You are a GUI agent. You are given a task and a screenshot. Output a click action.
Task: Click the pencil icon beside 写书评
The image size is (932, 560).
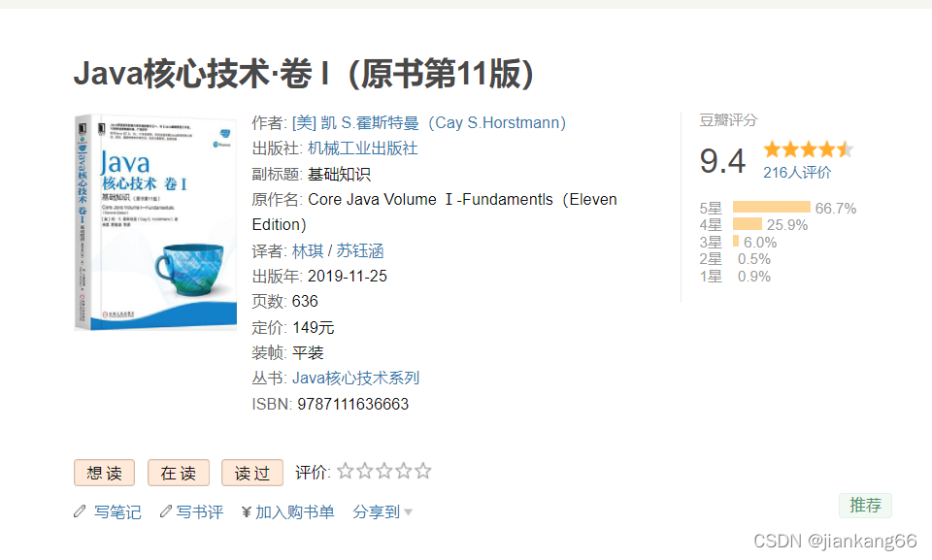tap(166, 511)
